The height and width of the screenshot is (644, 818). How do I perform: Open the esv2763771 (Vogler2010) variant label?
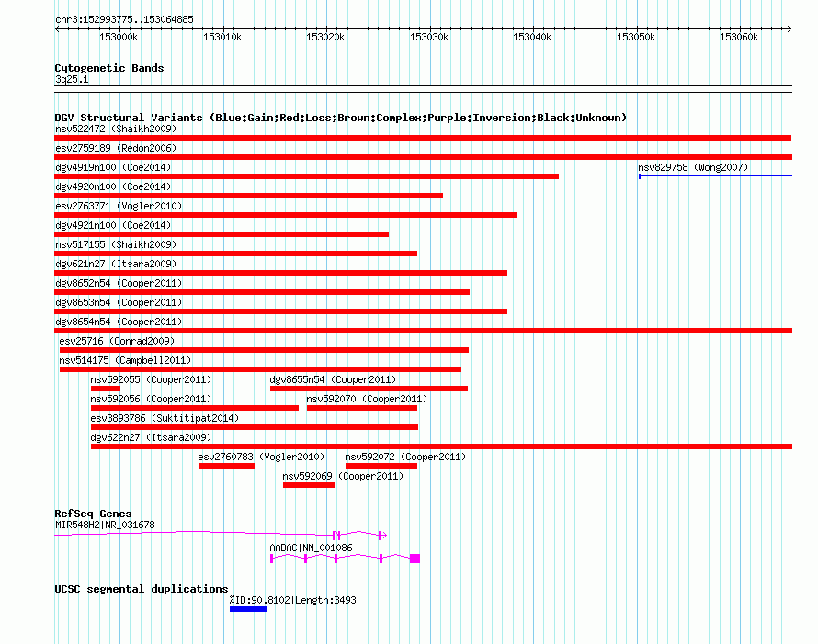[x=119, y=206]
